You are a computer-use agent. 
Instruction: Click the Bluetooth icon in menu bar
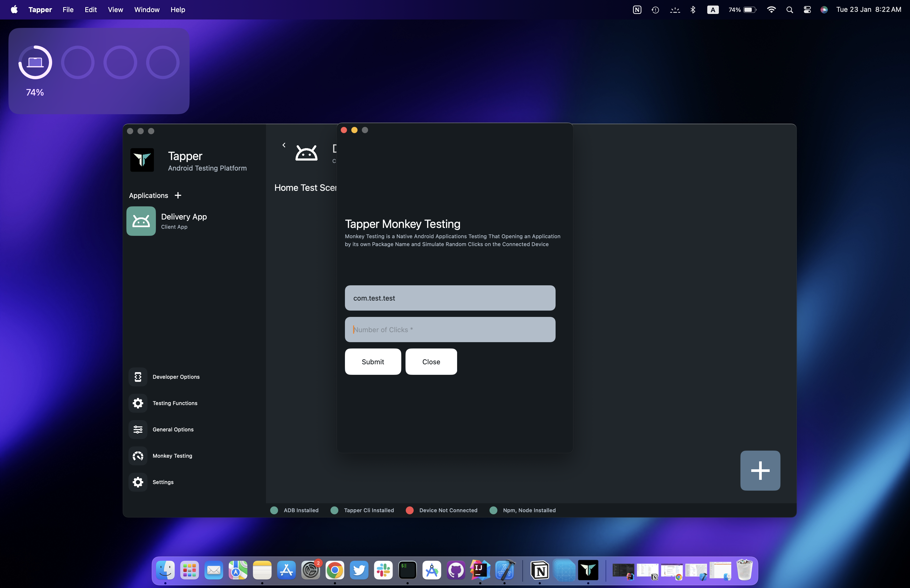pyautogui.click(x=693, y=9)
